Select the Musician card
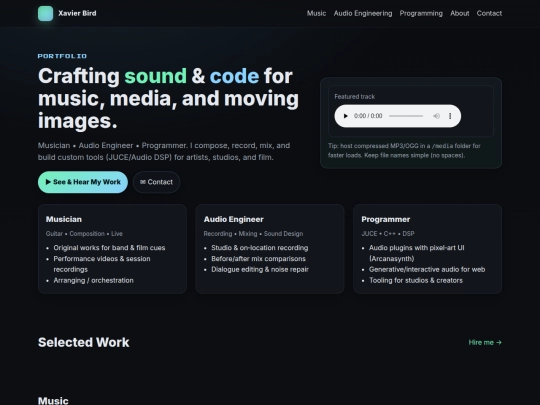 click(112, 249)
